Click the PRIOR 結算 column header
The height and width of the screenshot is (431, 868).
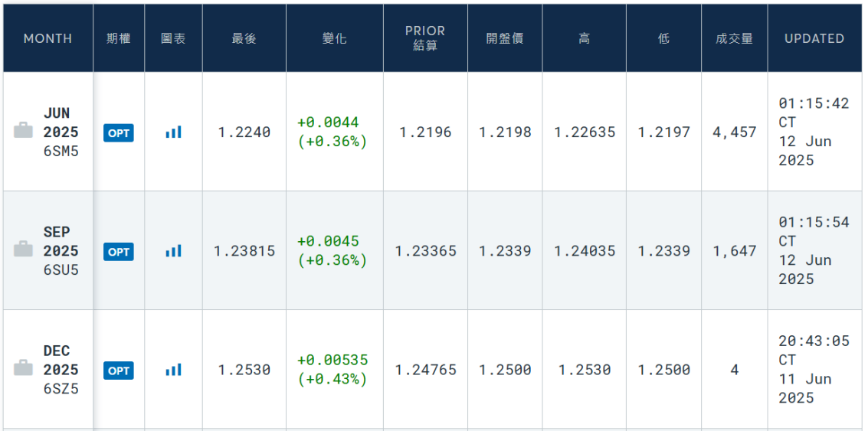(425, 38)
